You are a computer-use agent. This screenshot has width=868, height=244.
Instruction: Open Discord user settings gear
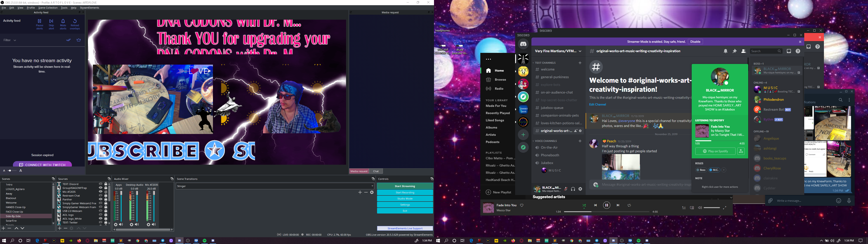click(580, 189)
